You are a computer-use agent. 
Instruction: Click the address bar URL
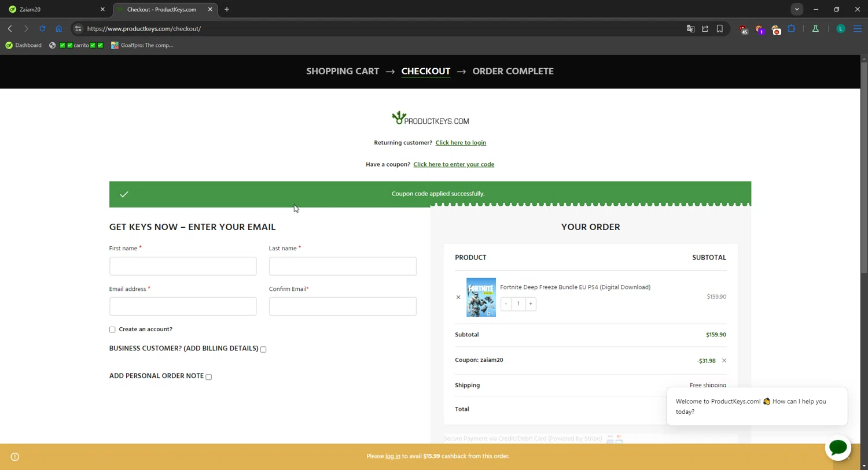tap(144, 28)
